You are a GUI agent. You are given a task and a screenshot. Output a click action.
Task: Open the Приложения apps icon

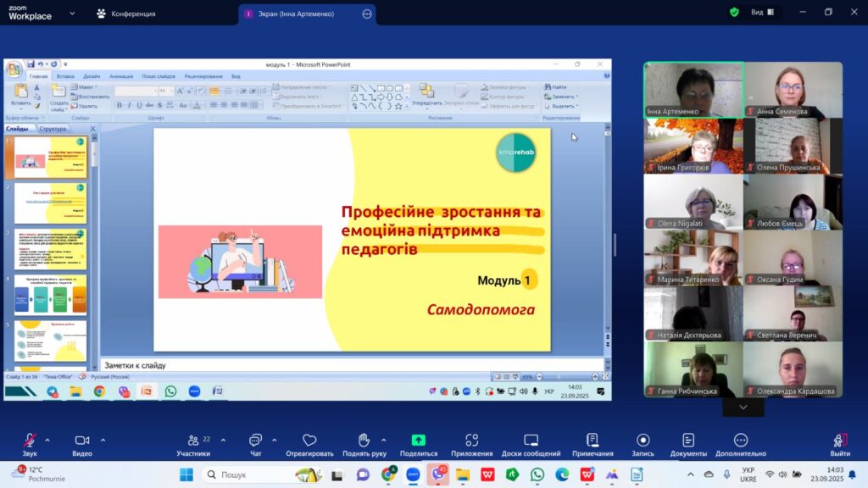click(472, 441)
